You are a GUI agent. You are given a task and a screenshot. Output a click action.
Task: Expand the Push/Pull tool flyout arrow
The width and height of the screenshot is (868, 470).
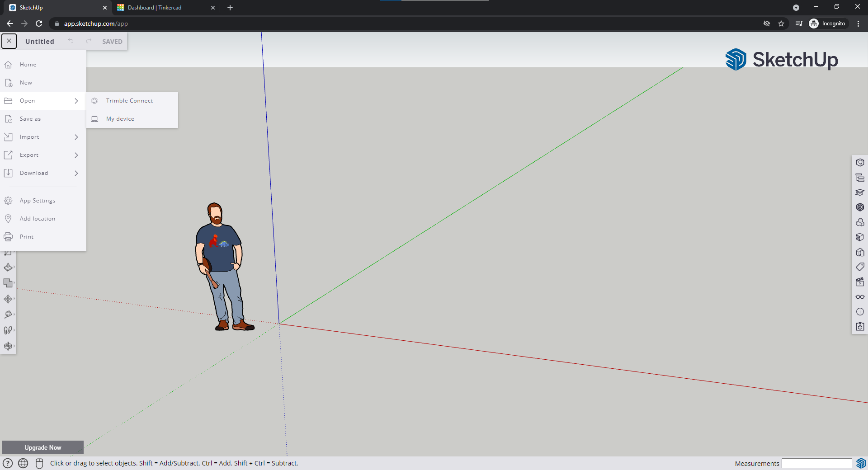click(14, 267)
